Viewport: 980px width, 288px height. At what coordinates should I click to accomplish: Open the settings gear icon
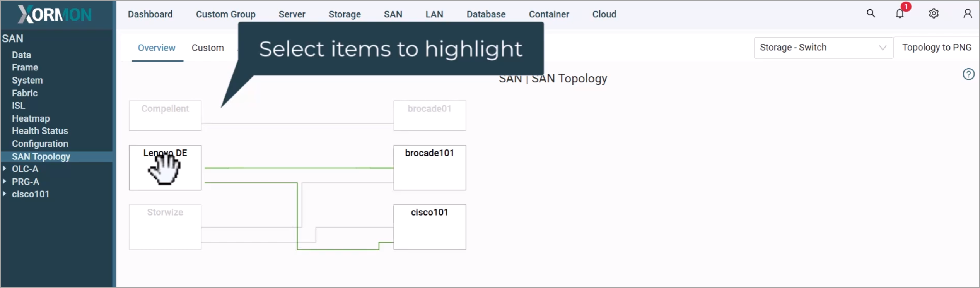[x=934, y=14]
